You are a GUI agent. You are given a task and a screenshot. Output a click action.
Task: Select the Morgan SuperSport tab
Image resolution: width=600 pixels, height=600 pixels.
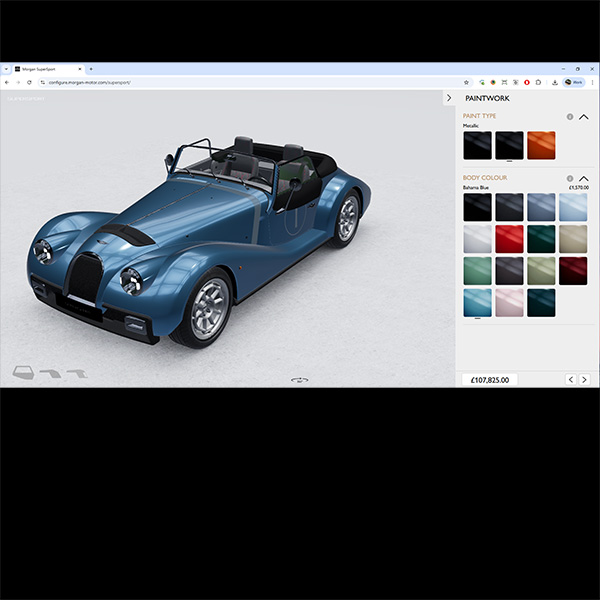(48, 69)
